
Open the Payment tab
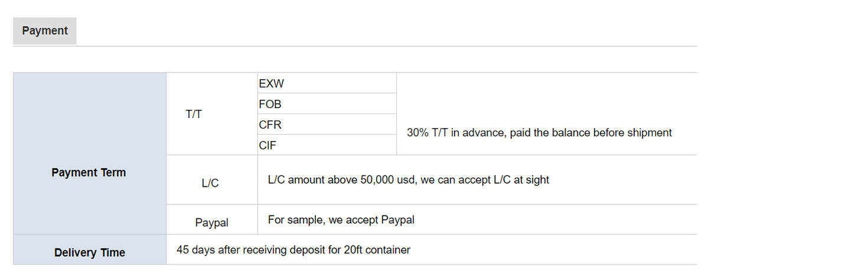(45, 31)
